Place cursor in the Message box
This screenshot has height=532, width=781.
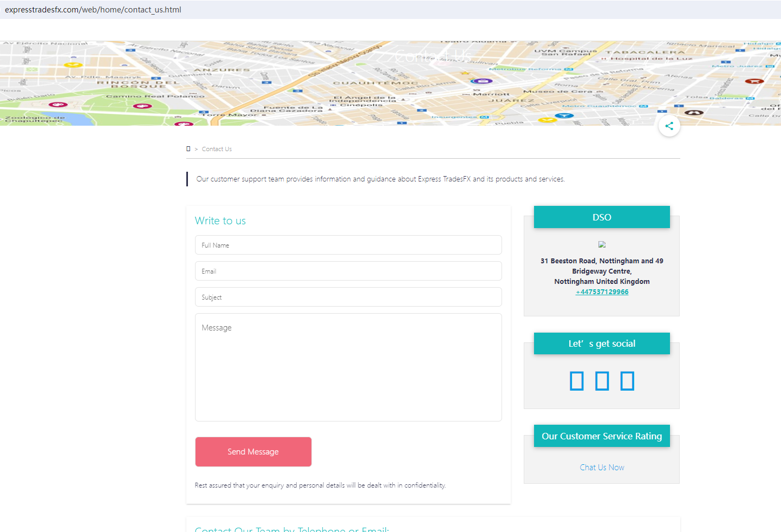[x=348, y=367]
